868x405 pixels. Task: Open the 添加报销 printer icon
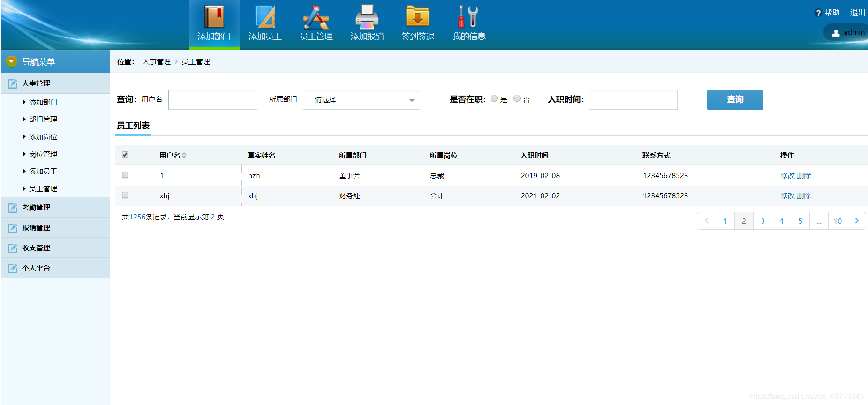pyautogui.click(x=367, y=17)
